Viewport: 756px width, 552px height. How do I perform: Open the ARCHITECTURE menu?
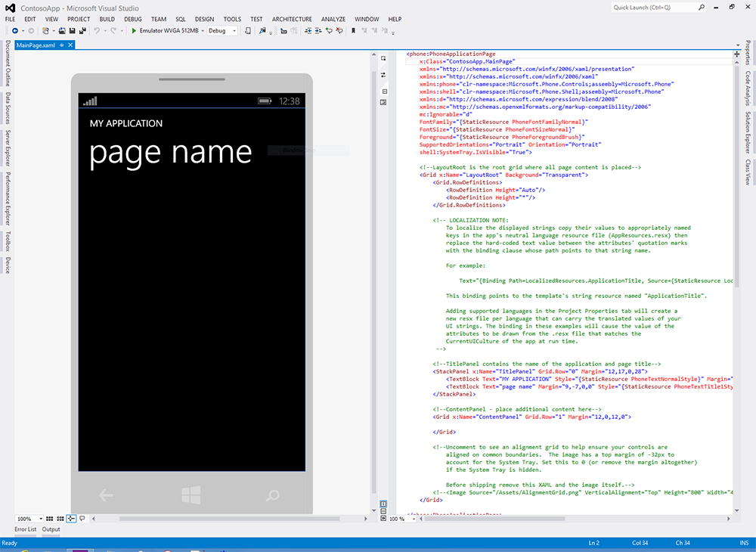(x=292, y=20)
